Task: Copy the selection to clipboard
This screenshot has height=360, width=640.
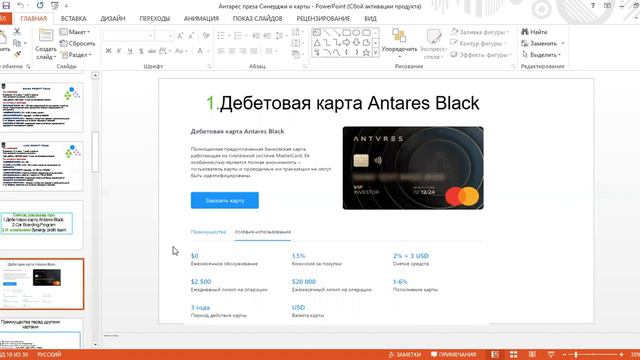Action: tap(17, 43)
